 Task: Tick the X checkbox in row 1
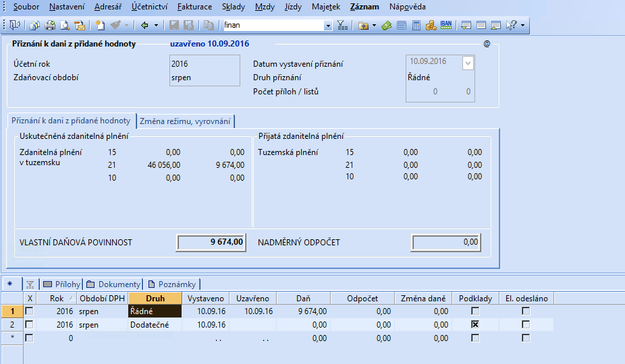(x=29, y=311)
